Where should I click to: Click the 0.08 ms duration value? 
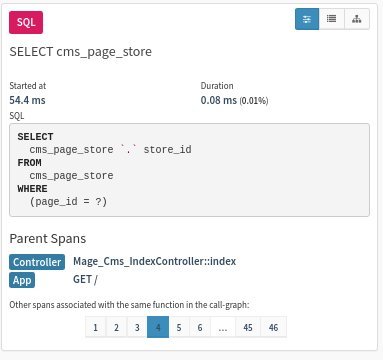coord(219,100)
